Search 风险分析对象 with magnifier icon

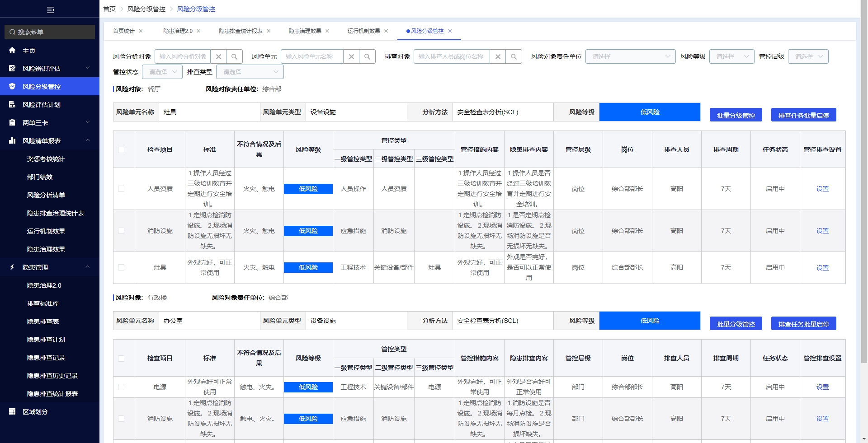[x=234, y=56]
